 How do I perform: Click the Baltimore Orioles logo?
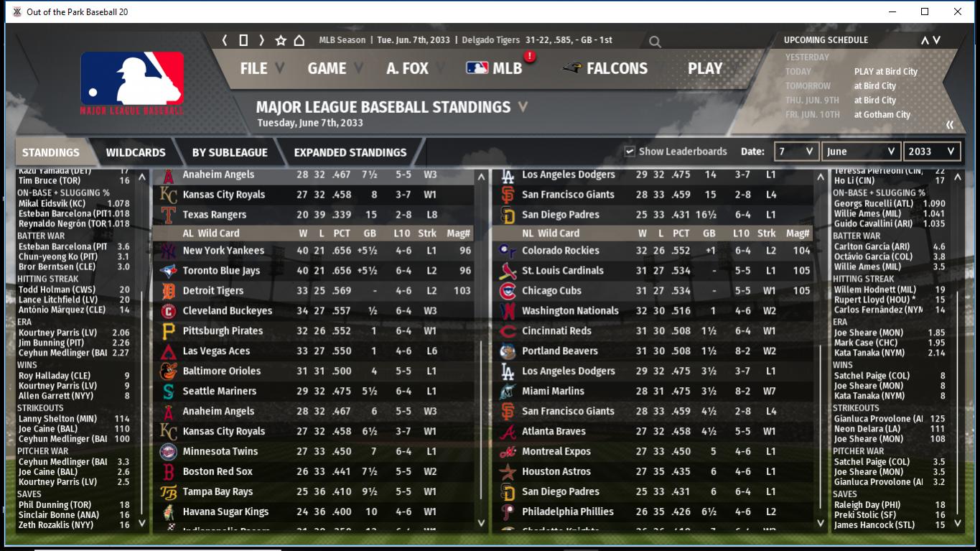point(168,371)
